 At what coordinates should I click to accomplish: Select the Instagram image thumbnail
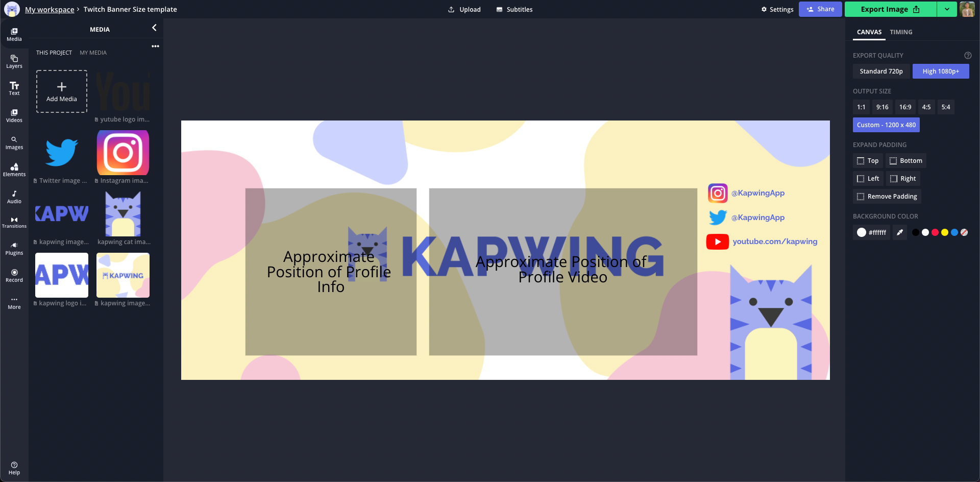pos(123,153)
